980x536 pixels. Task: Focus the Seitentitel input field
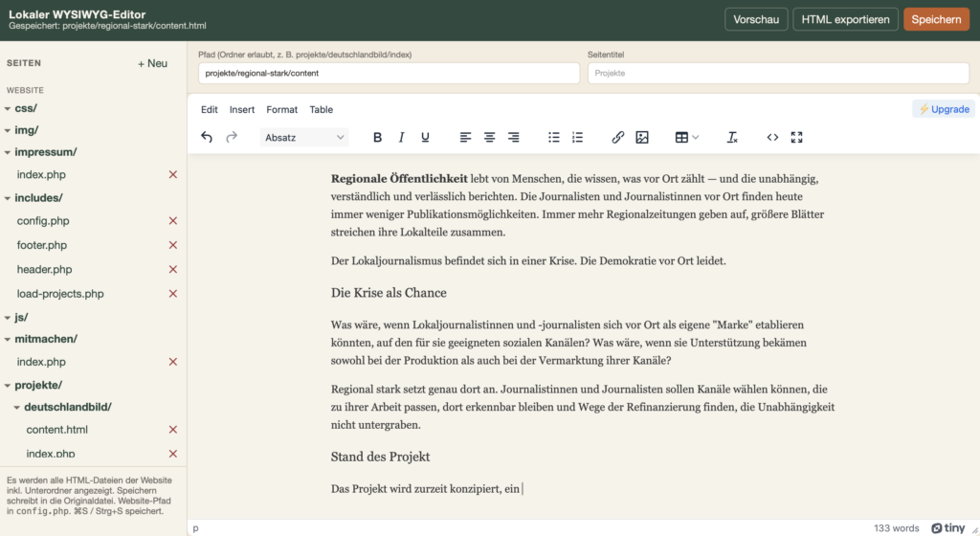coord(778,73)
